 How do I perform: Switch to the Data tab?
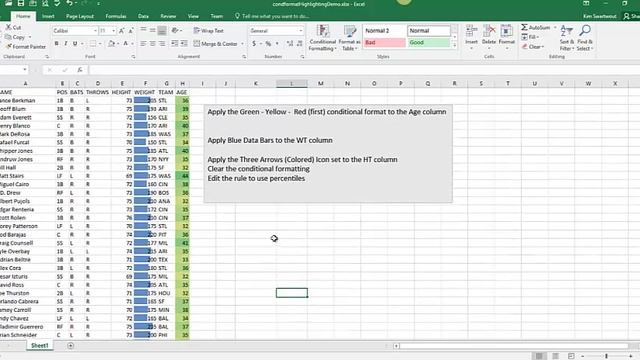[143, 16]
